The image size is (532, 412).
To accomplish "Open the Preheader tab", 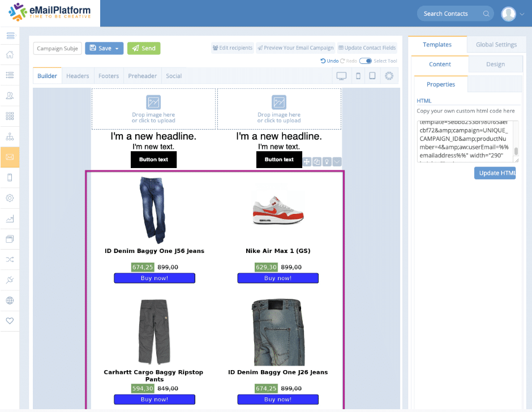I will [143, 76].
